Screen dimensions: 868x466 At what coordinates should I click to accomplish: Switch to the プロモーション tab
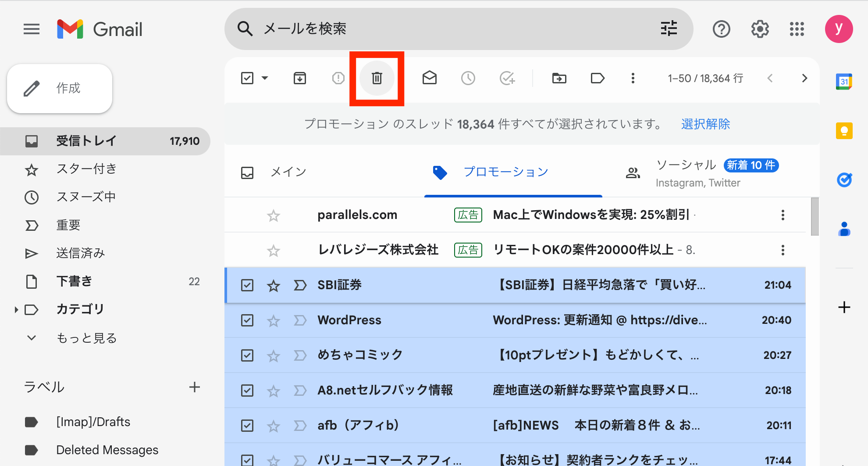coord(513,172)
